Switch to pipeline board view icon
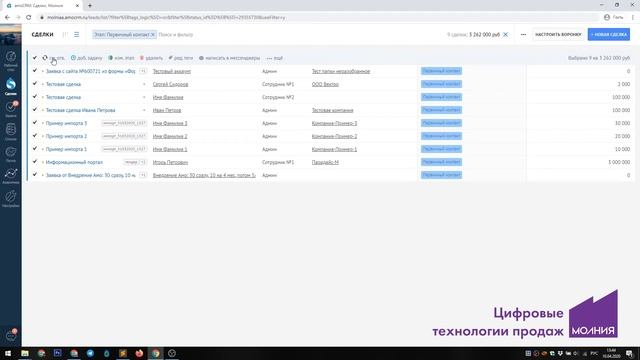The height and width of the screenshot is (360, 640). [x=65, y=35]
